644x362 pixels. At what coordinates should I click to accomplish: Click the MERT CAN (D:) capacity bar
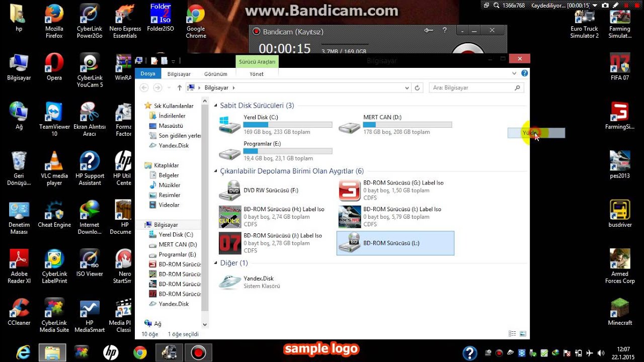(408, 125)
